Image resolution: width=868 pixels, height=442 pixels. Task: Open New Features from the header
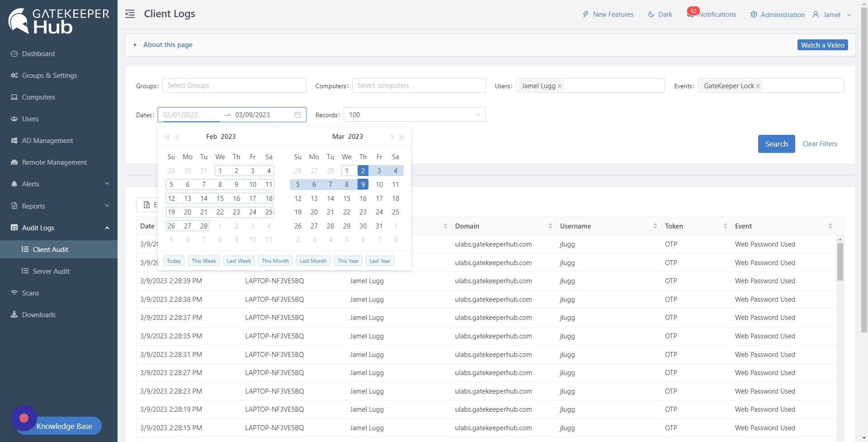(608, 14)
